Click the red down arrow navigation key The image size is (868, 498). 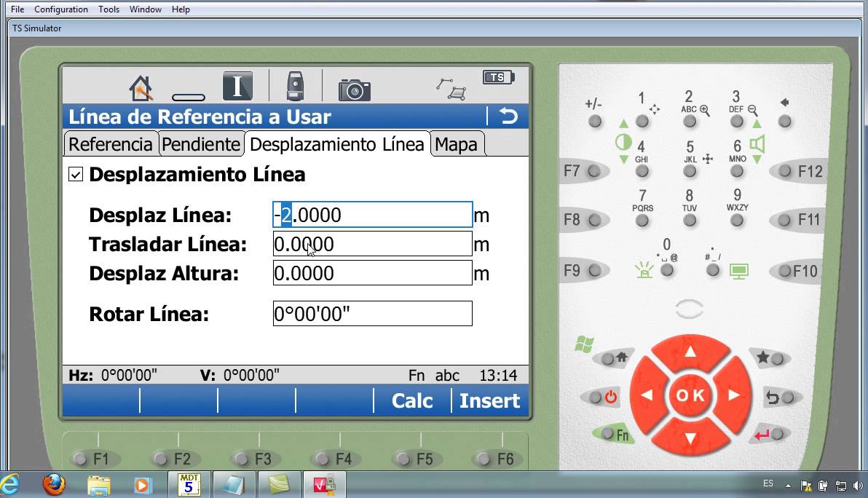(x=690, y=439)
